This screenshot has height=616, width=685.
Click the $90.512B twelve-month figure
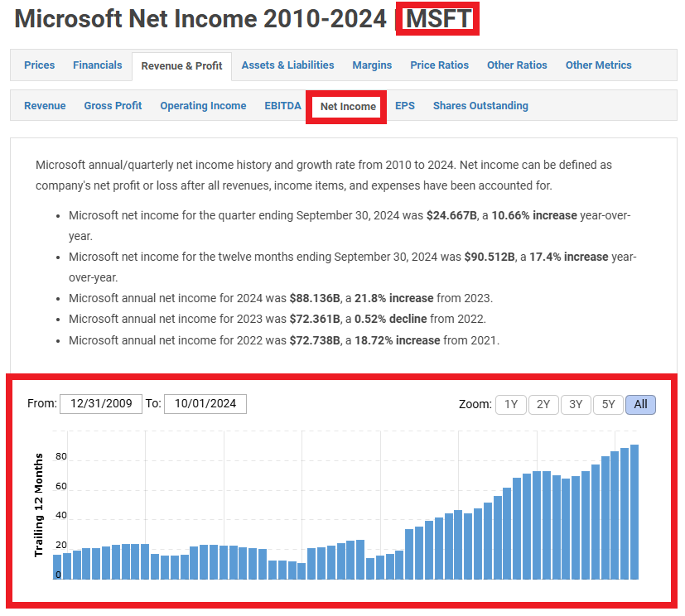click(490, 257)
